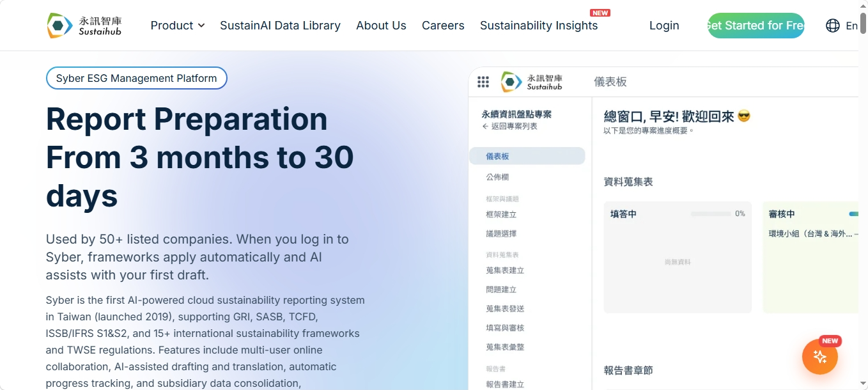
Task: Expand the Product dropdown menu
Action: pos(178,26)
